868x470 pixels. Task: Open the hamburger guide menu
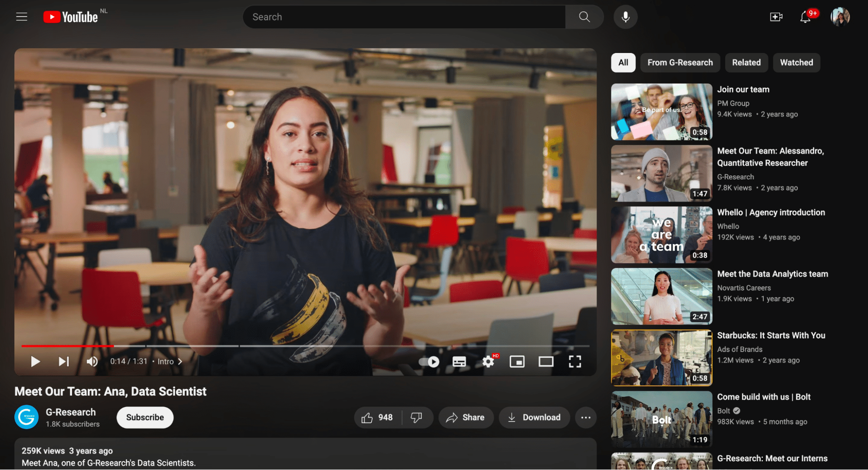click(x=21, y=17)
